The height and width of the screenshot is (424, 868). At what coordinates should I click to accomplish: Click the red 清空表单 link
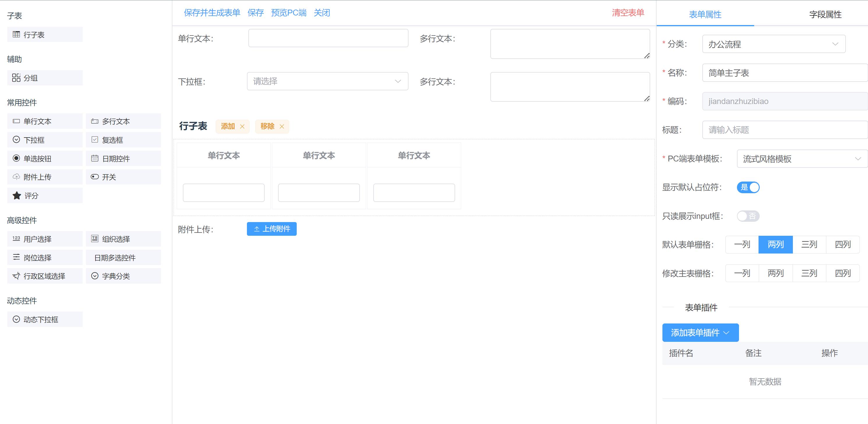click(628, 13)
